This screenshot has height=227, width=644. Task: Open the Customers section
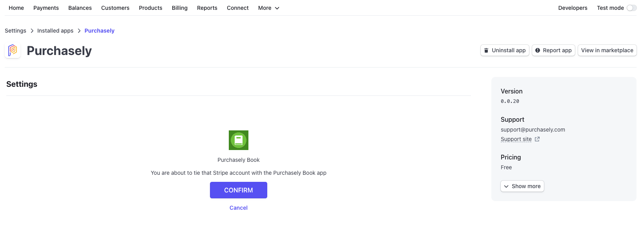pos(115,8)
